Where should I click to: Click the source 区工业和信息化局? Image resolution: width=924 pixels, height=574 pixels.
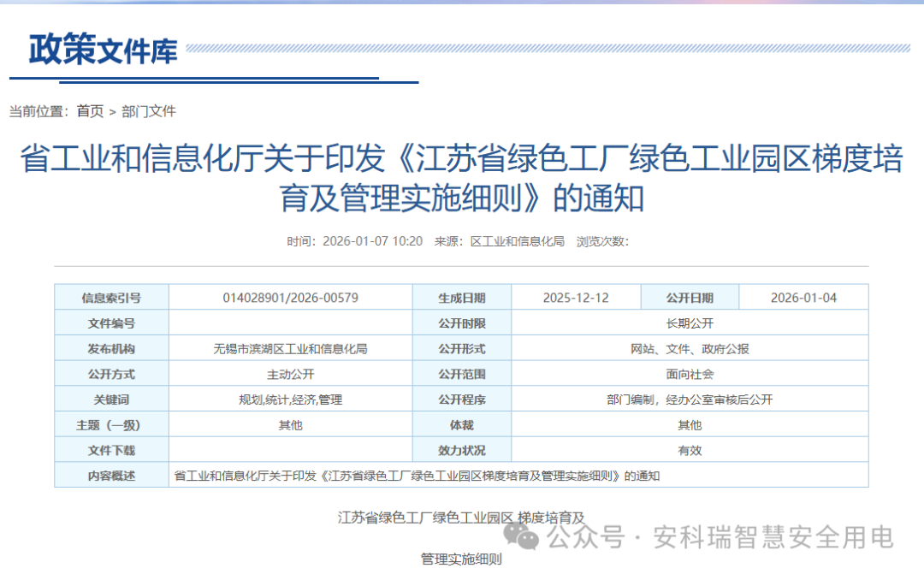pyautogui.click(x=518, y=241)
